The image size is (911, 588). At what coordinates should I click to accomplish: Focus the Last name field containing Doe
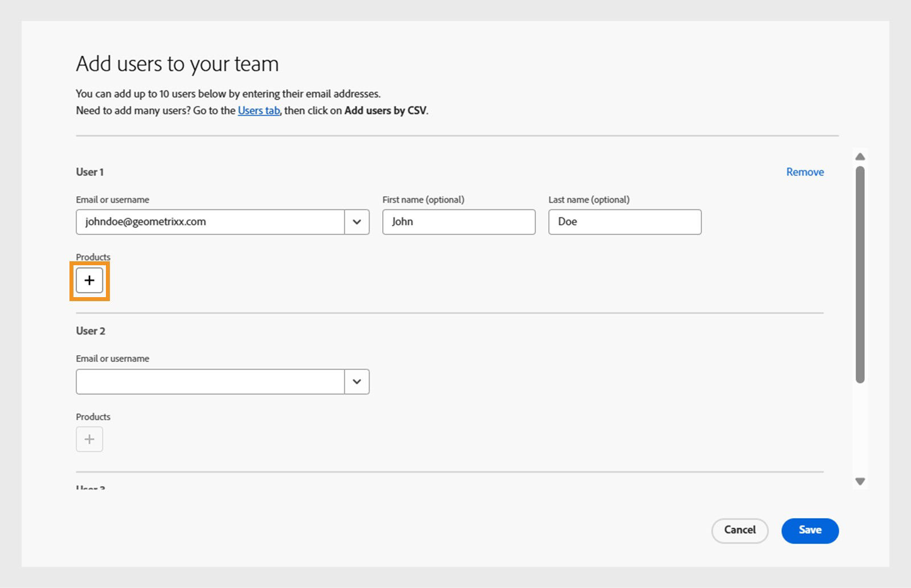click(625, 222)
